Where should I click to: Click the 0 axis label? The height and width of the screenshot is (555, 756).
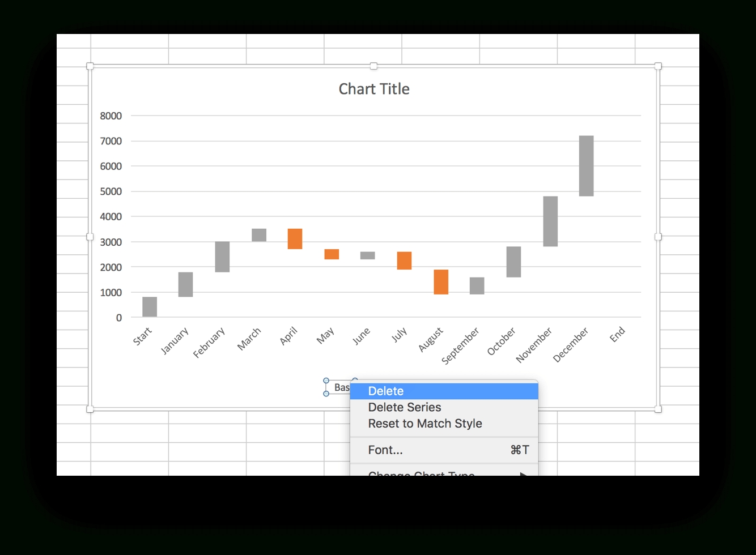pos(119,318)
